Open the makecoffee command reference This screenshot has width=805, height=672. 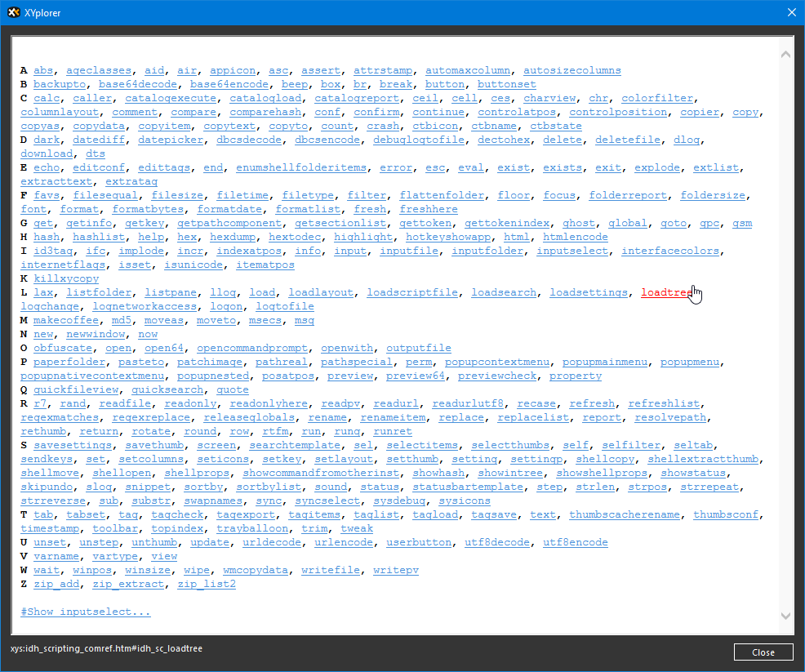pyautogui.click(x=66, y=319)
